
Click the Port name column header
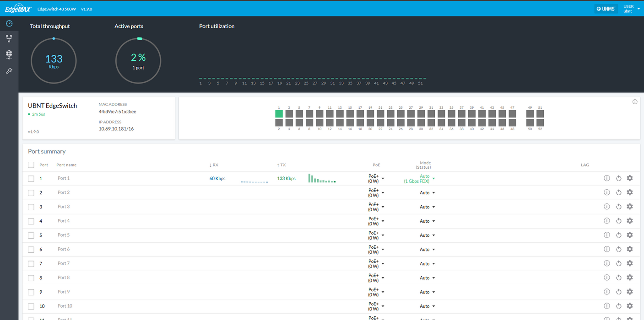tap(66, 165)
